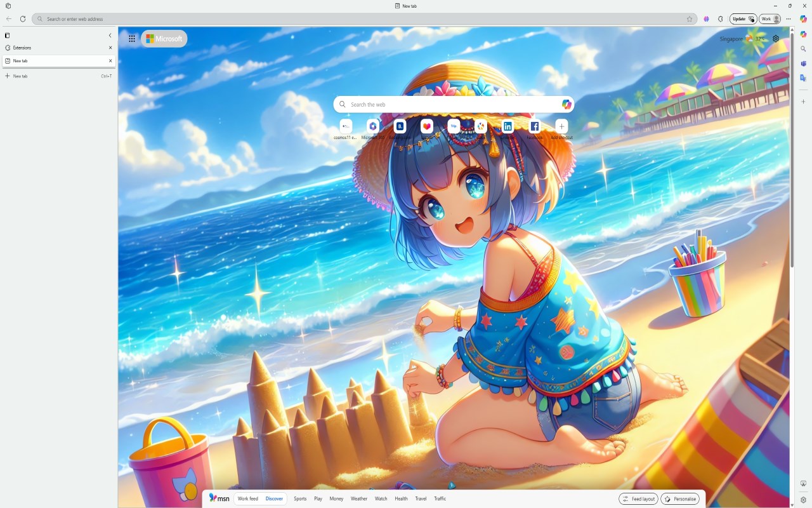812x508 pixels.
Task: Open Copilot from the toolbar
Action: click(x=803, y=19)
